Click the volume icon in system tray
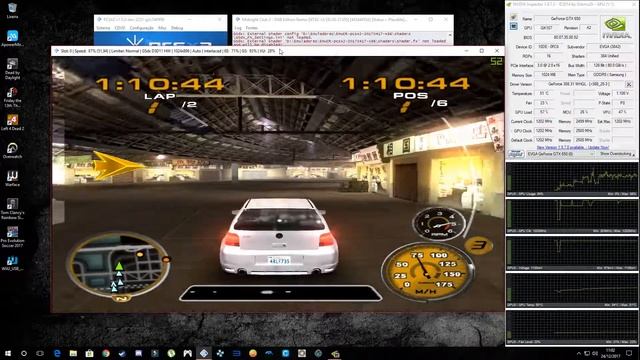This screenshot has height=360, width=640. coord(595,353)
